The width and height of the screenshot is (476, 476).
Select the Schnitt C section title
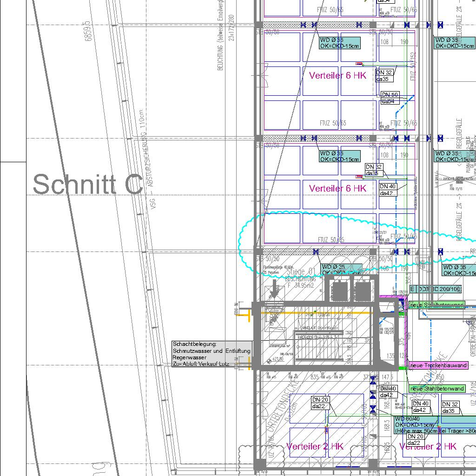pyautogui.click(x=88, y=184)
